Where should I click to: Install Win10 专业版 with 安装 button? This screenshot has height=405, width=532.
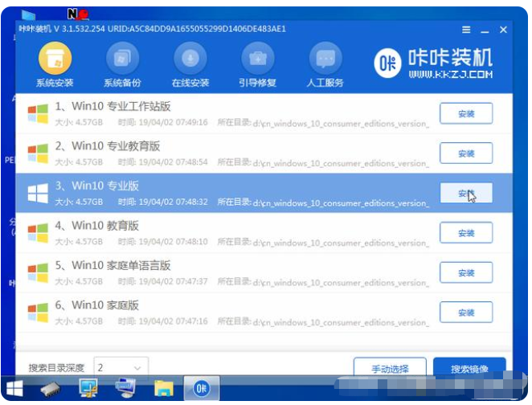coord(466,193)
